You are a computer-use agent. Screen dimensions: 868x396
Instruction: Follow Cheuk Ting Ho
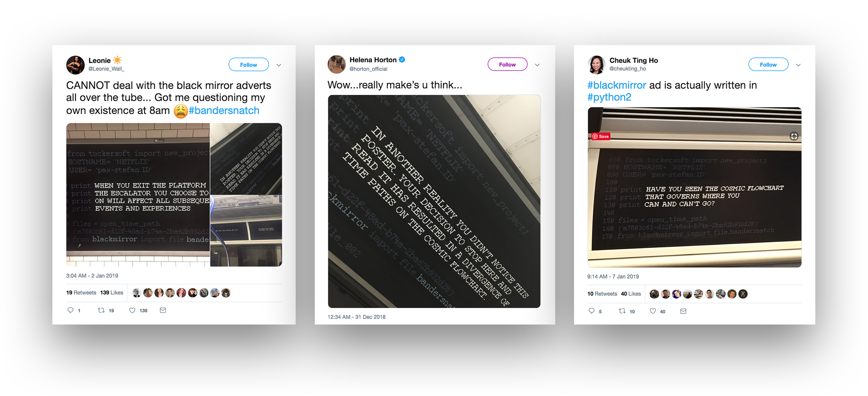click(768, 64)
